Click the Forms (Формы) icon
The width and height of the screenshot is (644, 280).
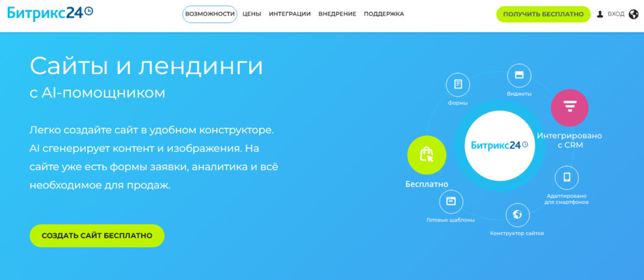point(458,84)
